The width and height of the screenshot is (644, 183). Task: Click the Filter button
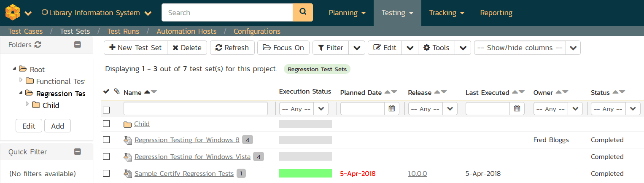tap(330, 48)
